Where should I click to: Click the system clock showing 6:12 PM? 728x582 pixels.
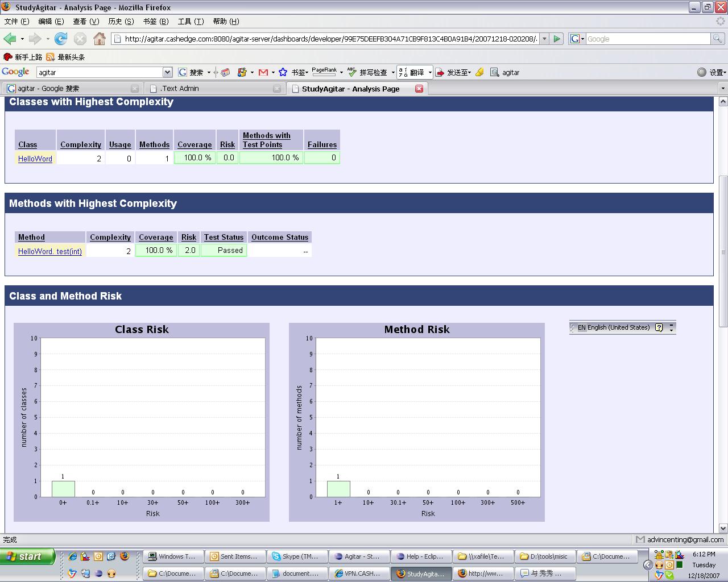coord(704,554)
